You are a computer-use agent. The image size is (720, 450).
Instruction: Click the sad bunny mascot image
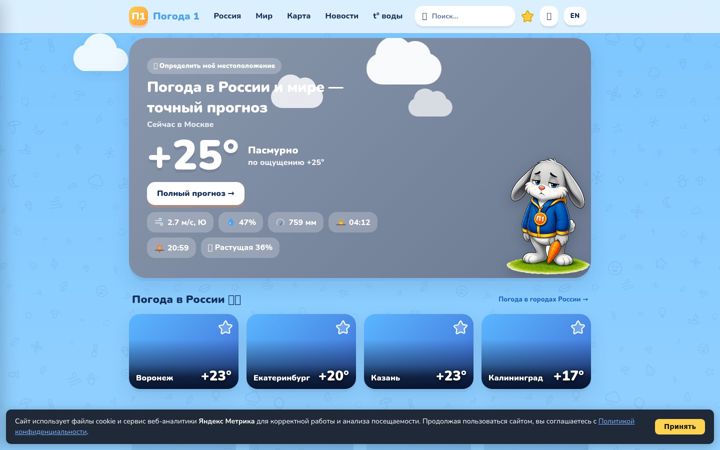coord(547,216)
